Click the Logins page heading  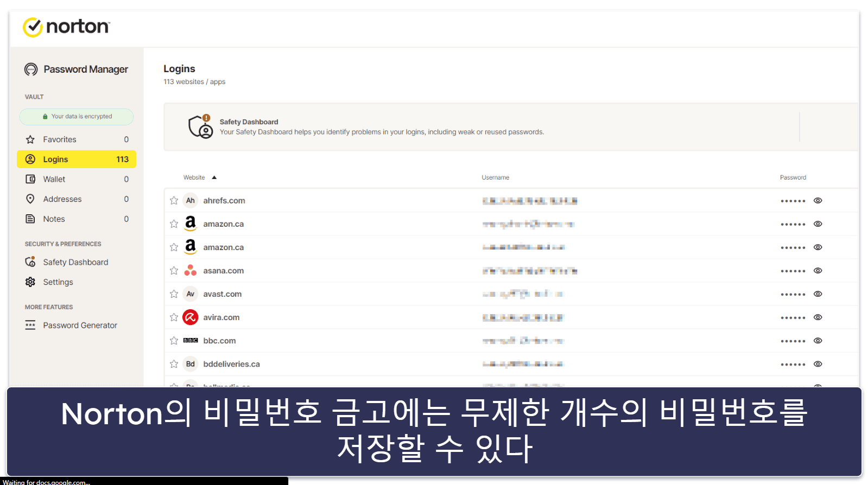pyautogui.click(x=179, y=69)
